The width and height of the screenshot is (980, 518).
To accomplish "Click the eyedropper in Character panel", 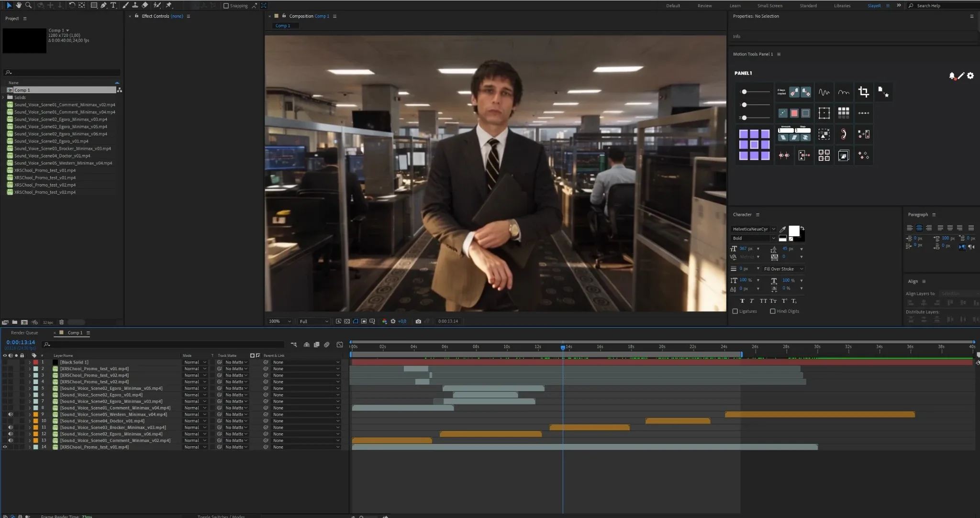I will 783,229.
